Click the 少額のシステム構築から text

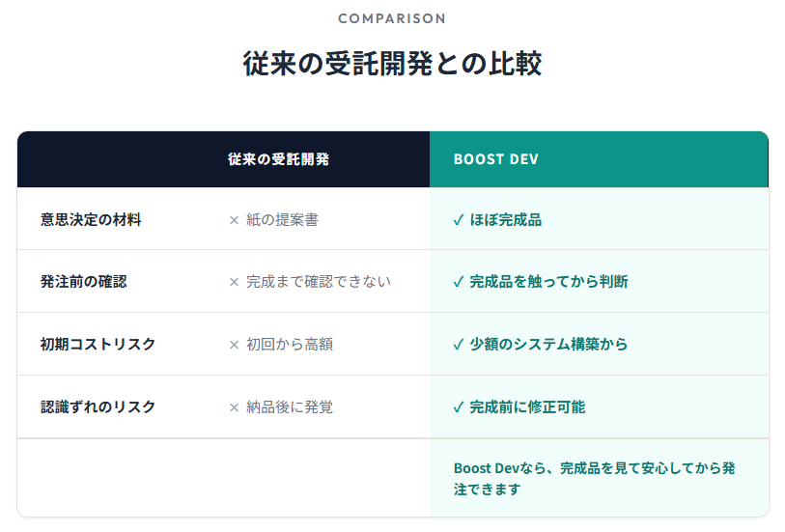[x=548, y=345]
